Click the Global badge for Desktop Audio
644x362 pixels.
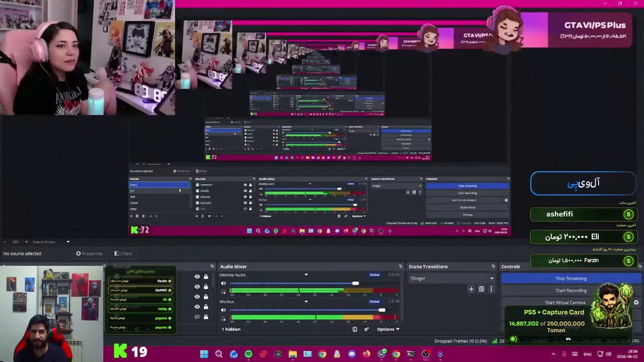pos(374,275)
